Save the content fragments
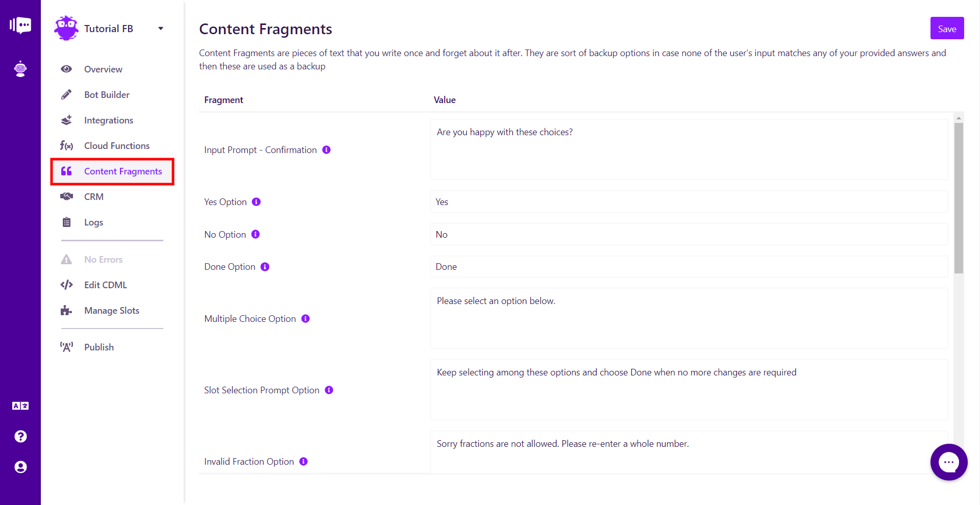 [947, 29]
